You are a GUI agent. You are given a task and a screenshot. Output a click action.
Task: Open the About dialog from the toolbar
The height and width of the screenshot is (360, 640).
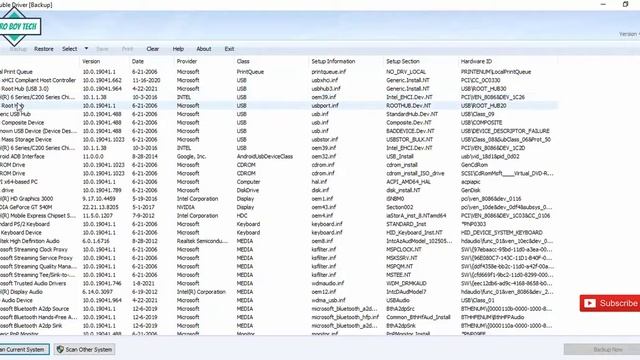click(204, 49)
